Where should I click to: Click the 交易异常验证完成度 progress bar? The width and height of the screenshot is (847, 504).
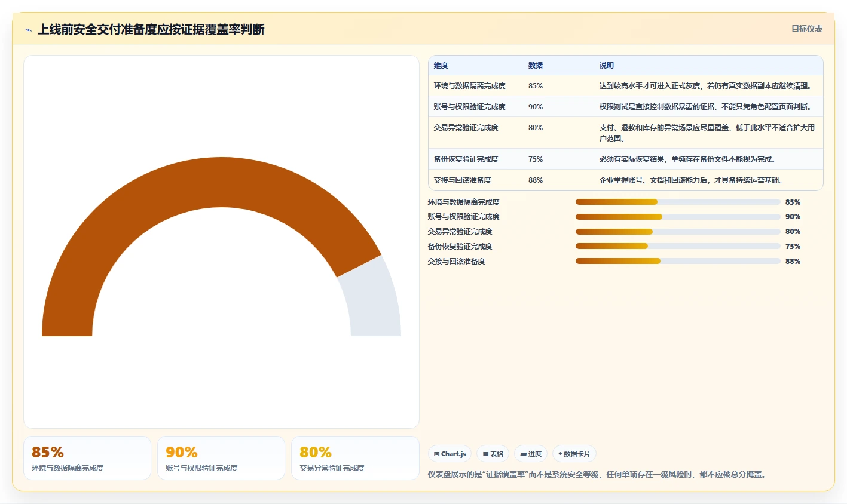click(678, 232)
